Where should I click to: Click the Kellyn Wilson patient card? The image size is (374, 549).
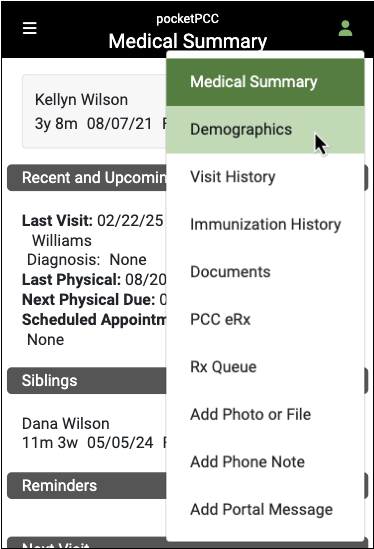(x=94, y=111)
